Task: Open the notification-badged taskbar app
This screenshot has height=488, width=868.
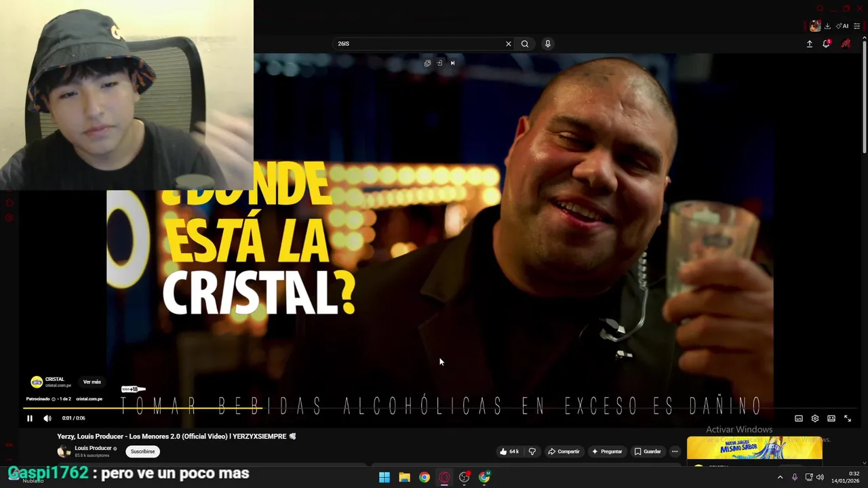Action: (x=465, y=477)
